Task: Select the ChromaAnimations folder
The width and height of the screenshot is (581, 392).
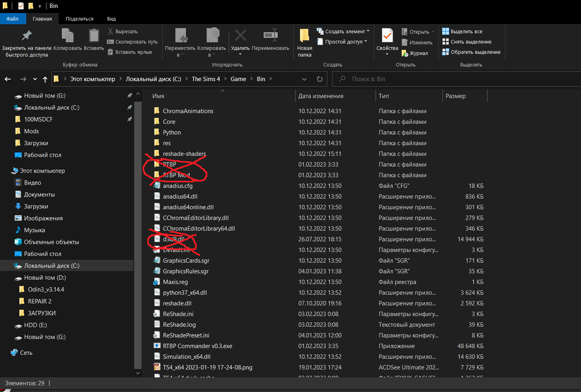Action: (x=188, y=111)
